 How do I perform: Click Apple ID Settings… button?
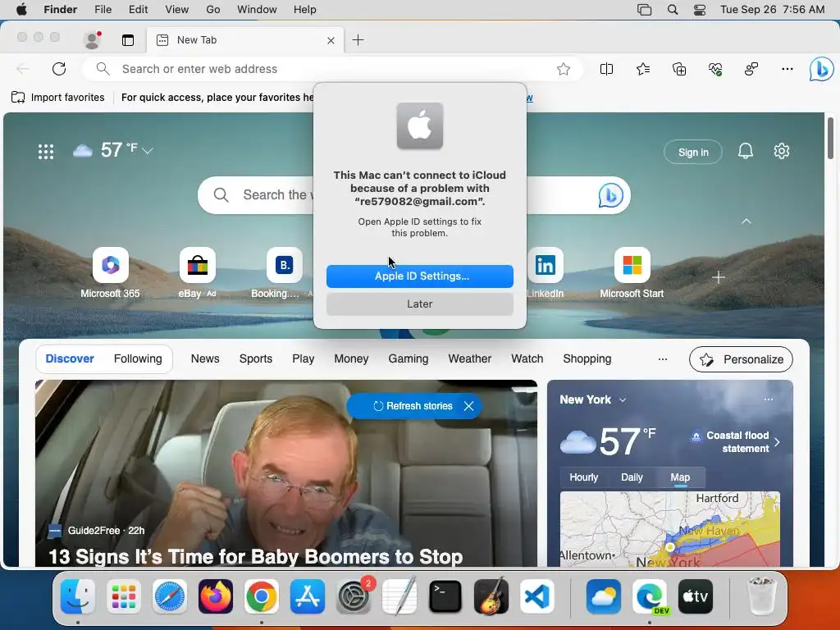pos(419,276)
